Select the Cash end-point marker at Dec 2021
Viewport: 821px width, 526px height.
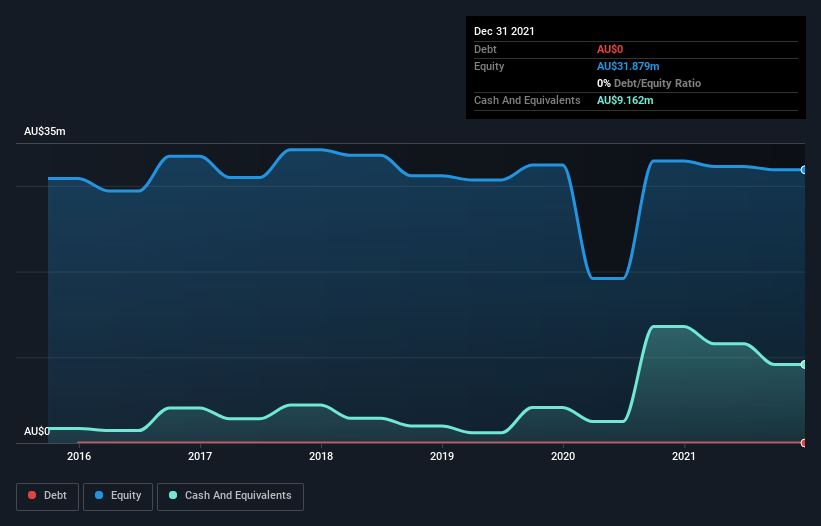coord(803,364)
